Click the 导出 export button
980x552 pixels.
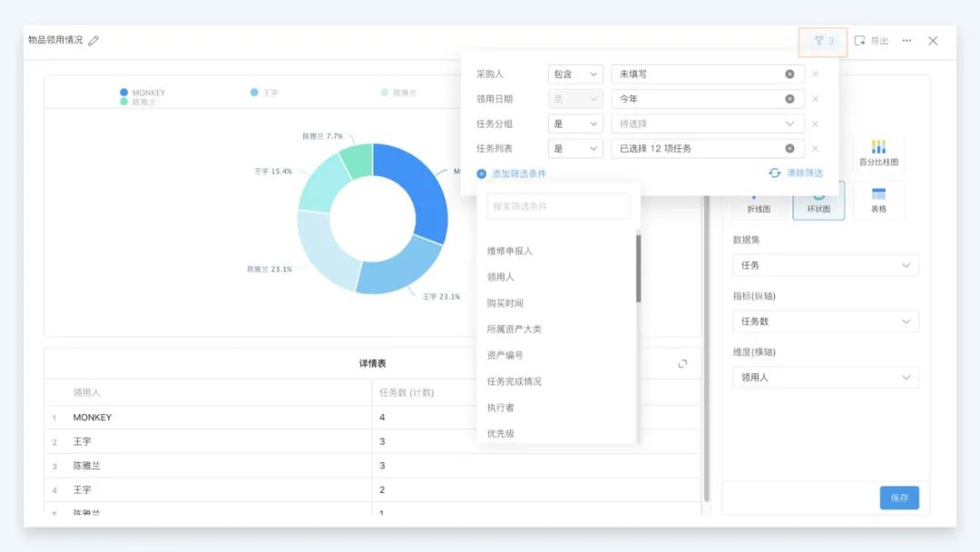click(x=871, y=41)
